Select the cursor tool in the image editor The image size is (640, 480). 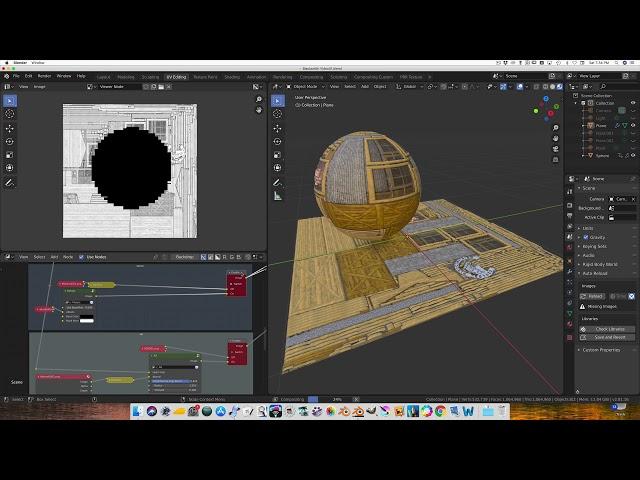[10, 114]
